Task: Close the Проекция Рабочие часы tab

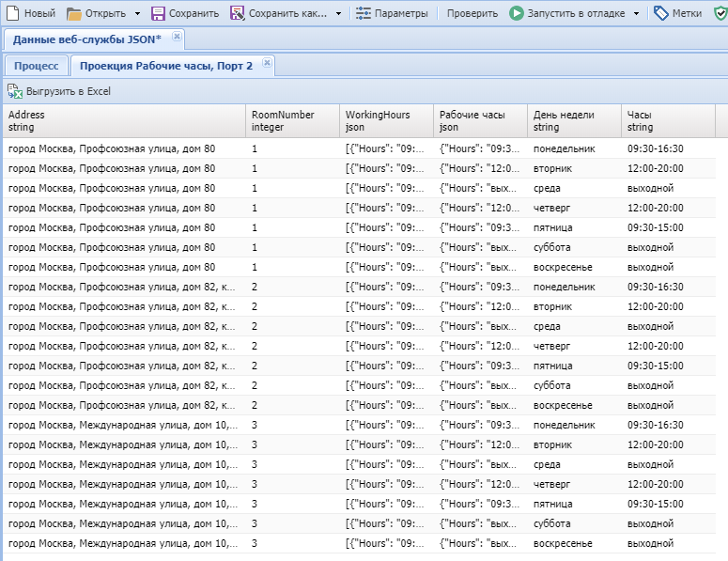Action: [x=267, y=62]
